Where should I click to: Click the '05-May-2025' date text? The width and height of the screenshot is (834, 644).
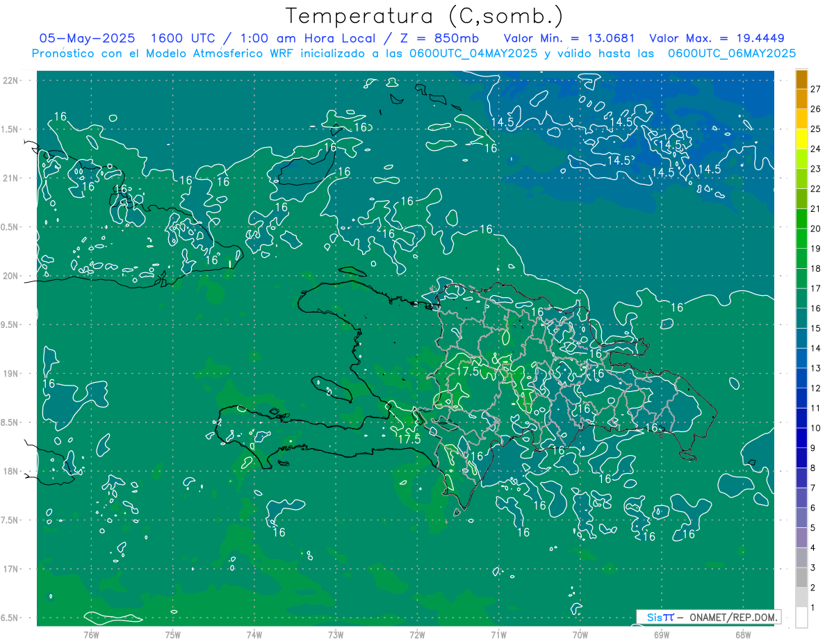point(87,38)
